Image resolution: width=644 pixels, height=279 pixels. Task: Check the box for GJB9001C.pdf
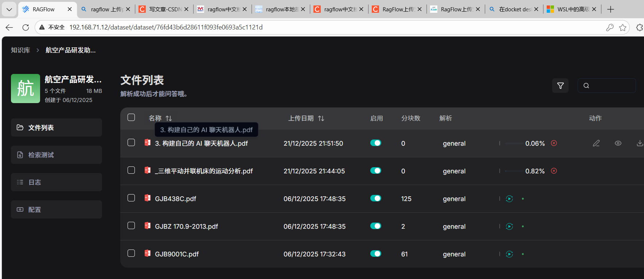pos(131,253)
